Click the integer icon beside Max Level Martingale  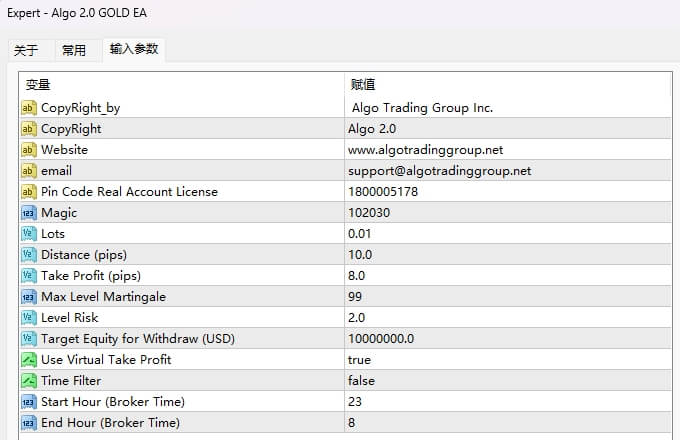tap(29, 297)
